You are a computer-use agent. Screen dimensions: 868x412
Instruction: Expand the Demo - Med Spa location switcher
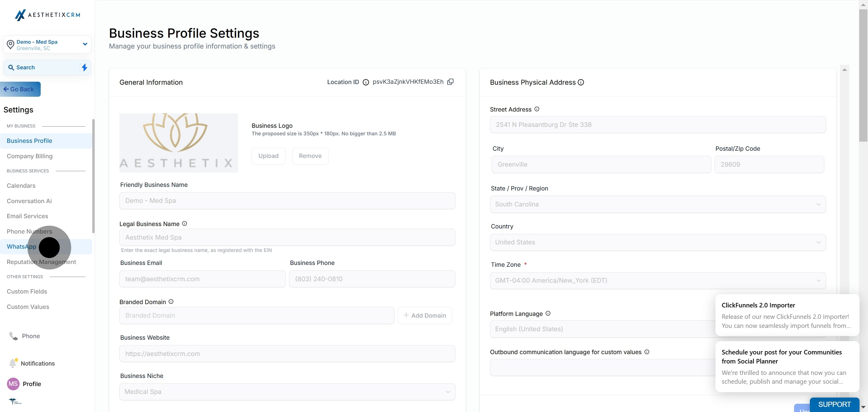85,44
